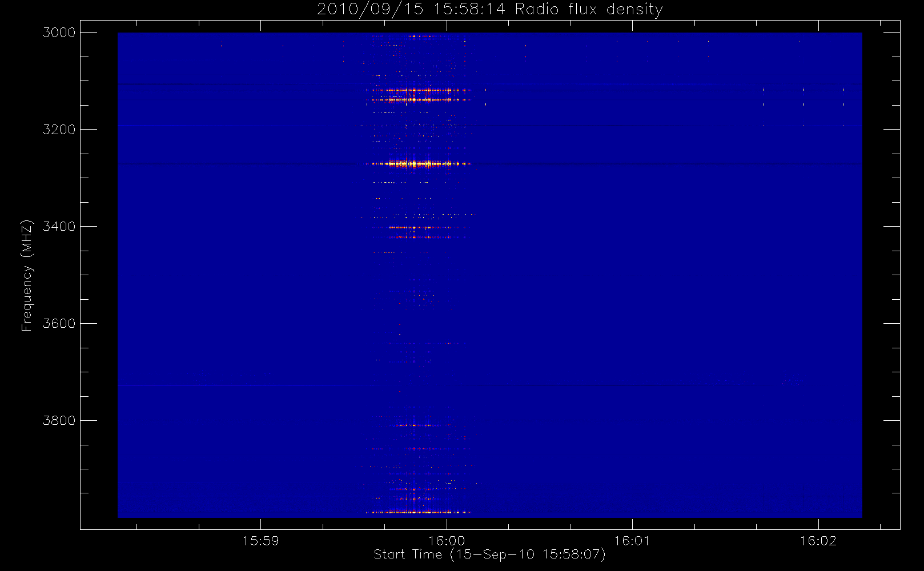
Task: Select the 3600 frequency tick label
Action: [59, 324]
